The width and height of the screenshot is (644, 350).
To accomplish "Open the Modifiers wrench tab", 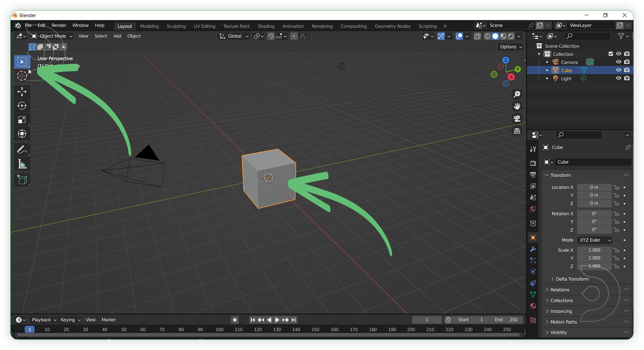I will coord(533,249).
